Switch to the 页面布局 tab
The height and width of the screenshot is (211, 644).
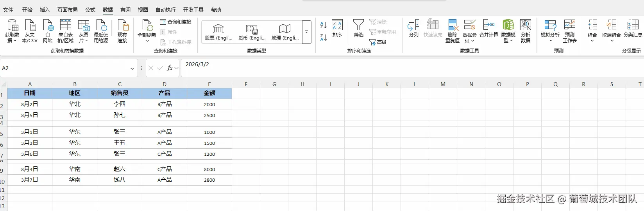pyautogui.click(x=68, y=10)
